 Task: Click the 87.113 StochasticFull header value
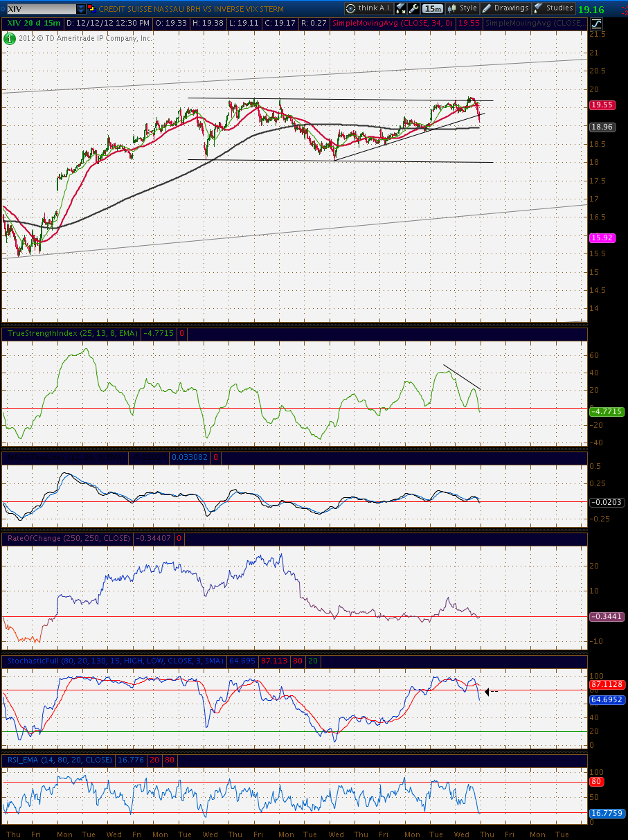pyautogui.click(x=273, y=661)
